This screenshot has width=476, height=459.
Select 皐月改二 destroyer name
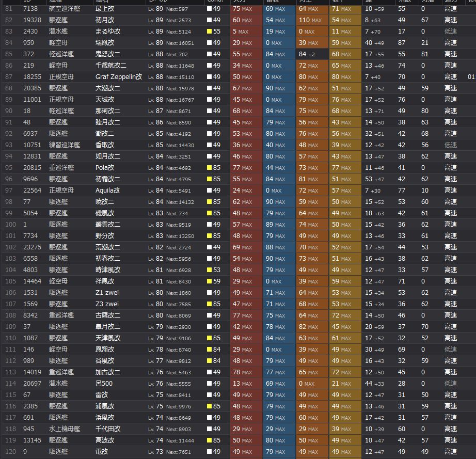[x=108, y=327]
